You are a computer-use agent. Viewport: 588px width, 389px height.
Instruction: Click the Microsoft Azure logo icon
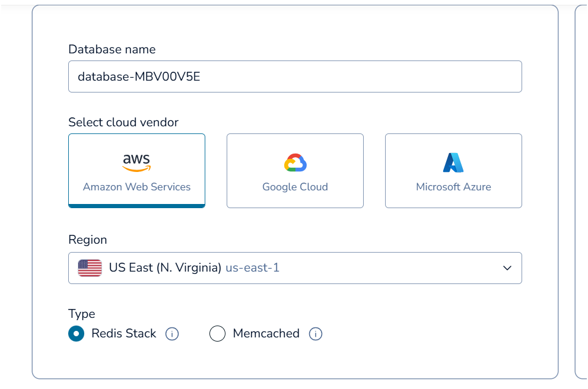[453, 162]
